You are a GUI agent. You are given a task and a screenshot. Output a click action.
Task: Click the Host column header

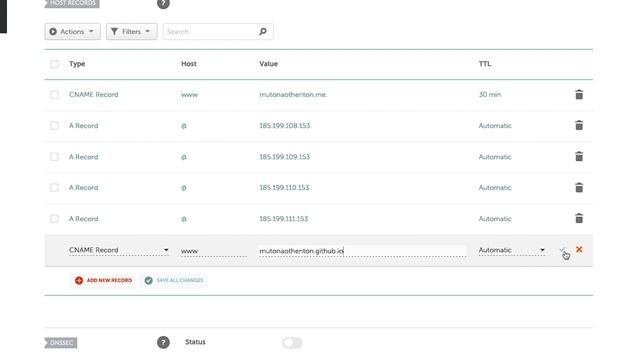tap(189, 64)
